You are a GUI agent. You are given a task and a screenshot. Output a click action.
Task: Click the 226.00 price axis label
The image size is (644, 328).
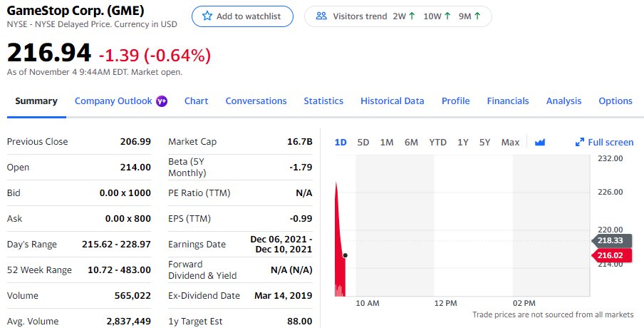point(611,192)
